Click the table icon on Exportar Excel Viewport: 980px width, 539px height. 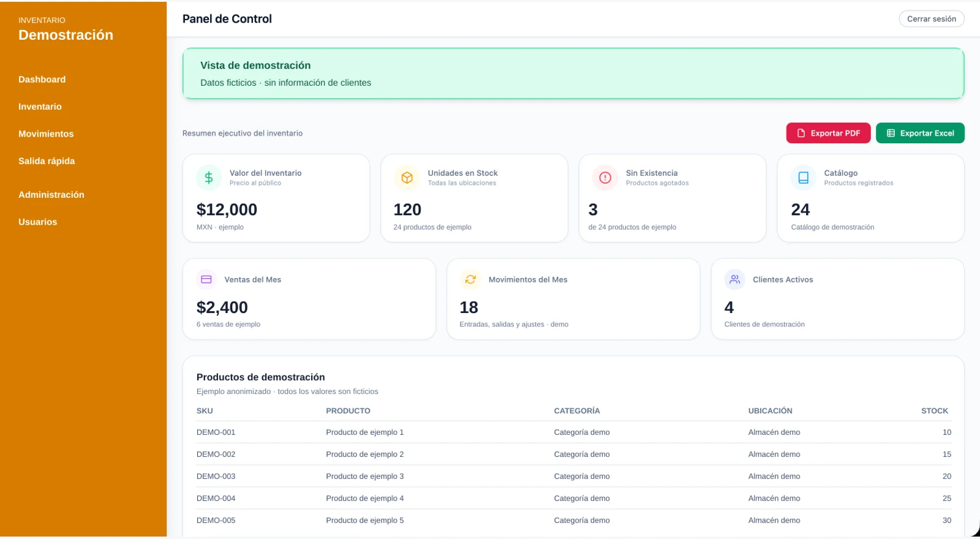pyautogui.click(x=891, y=133)
